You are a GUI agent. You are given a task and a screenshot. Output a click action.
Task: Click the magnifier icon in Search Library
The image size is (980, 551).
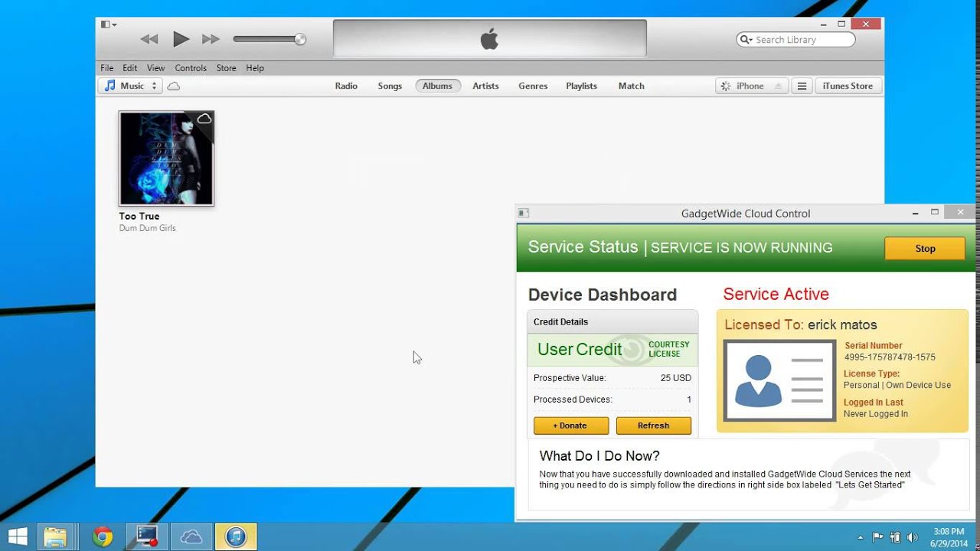point(746,40)
